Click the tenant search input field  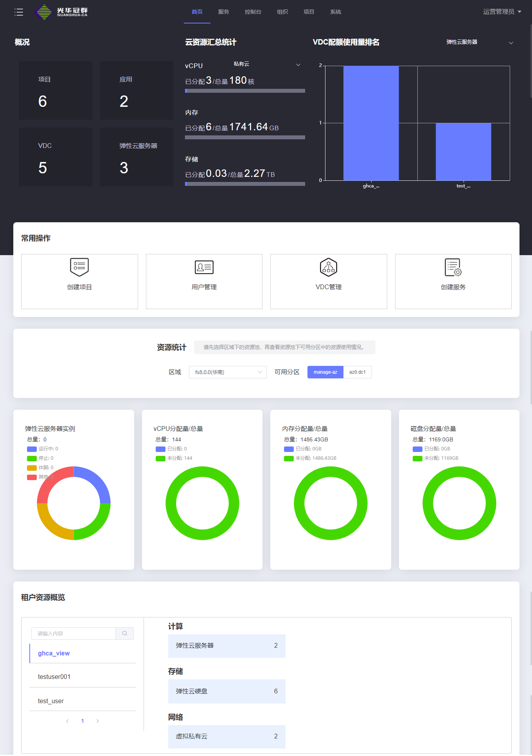tap(74, 634)
